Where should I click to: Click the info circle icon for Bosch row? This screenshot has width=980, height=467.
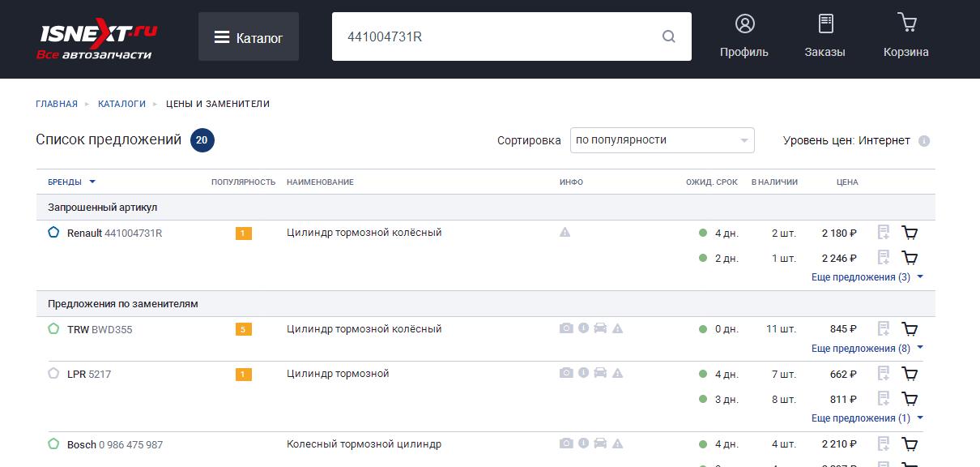pyautogui.click(x=583, y=443)
